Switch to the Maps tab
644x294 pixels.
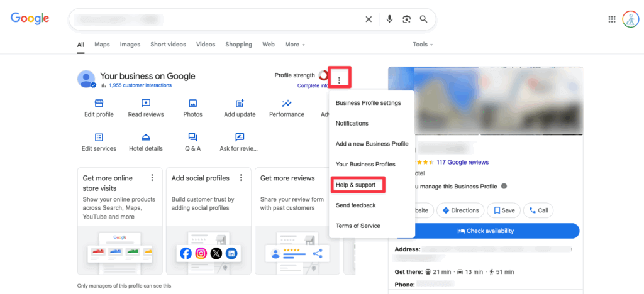tap(103, 44)
